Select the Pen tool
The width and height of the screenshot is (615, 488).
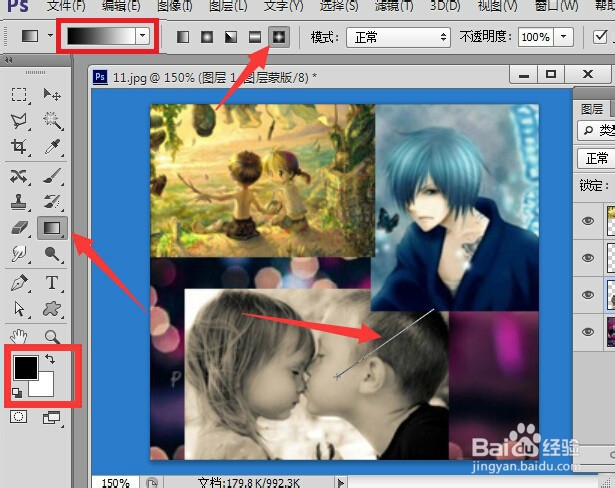tap(19, 283)
